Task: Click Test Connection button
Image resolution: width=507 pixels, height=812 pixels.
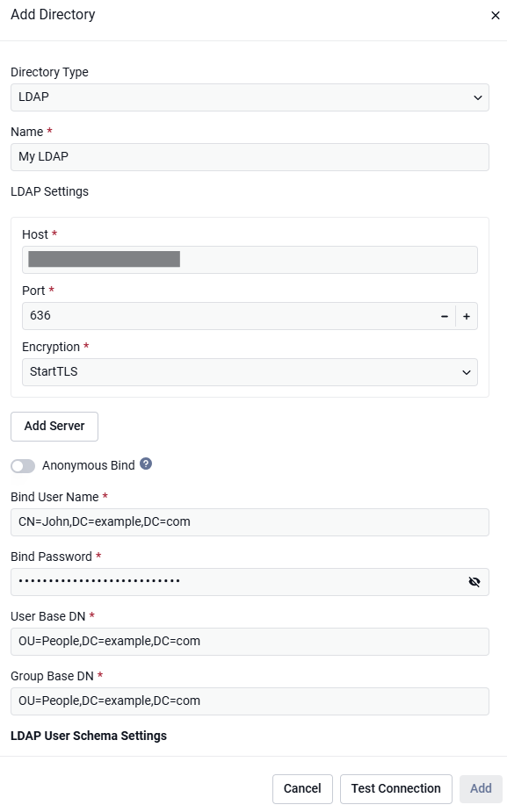Action: pos(396,788)
